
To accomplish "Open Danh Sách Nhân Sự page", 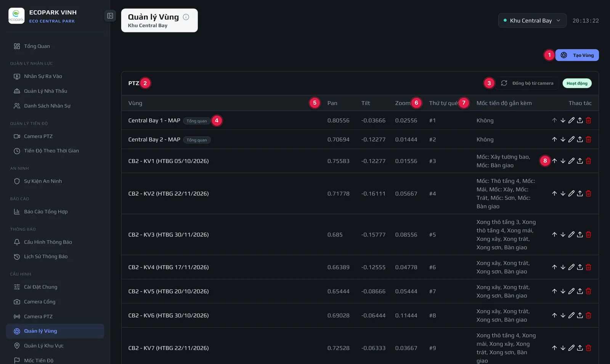I will 55,106.
